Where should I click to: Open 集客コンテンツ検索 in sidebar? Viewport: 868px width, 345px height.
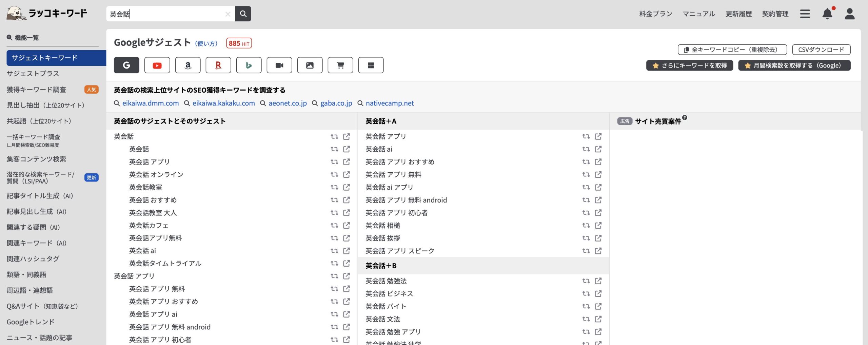36,159
